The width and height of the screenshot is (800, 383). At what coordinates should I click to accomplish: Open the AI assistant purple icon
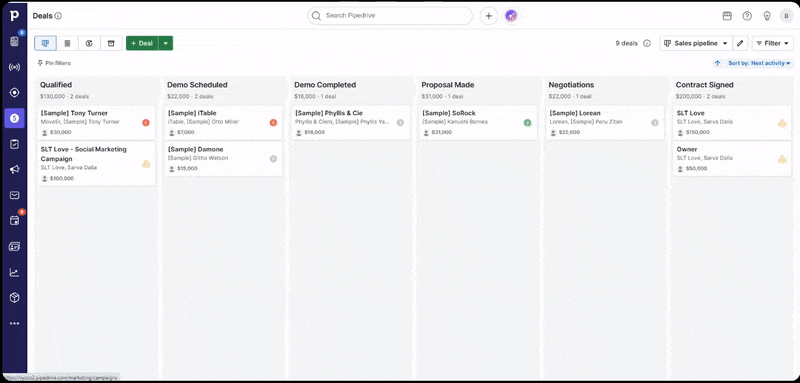pos(511,16)
